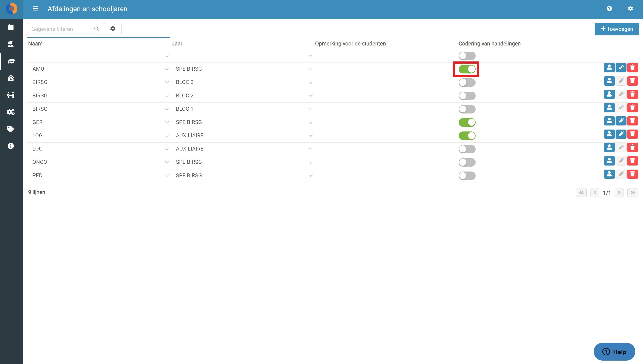
Task: Delete the AMU row with its trash icon
Action: click(x=632, y=67)
